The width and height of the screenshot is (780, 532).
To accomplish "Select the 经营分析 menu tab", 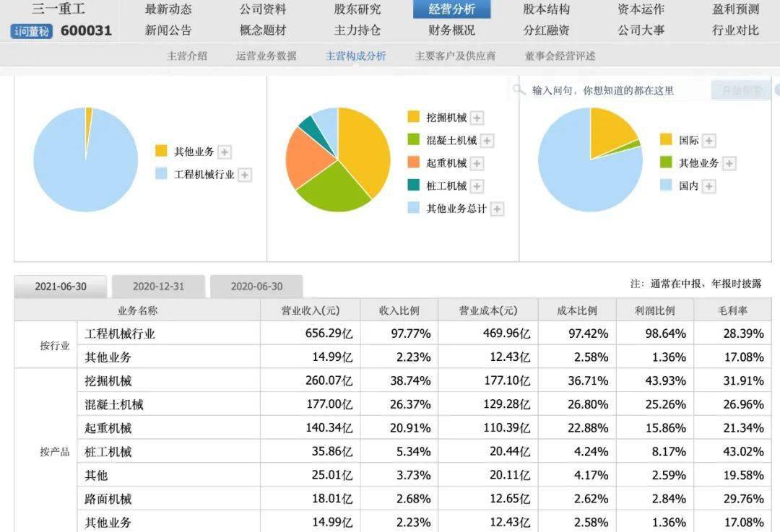I will click(451, 9).
